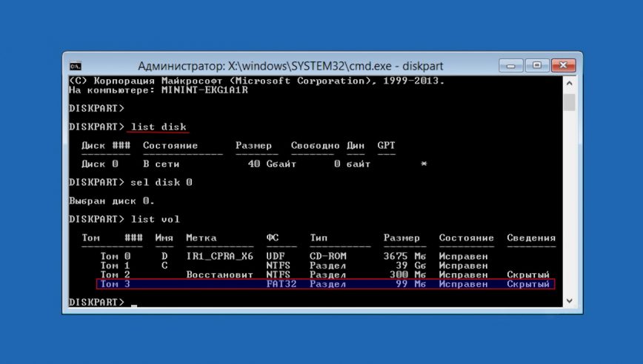Click the asterisk in the GPT column
Screen dimensions: 643x364
tap(424, 164)
